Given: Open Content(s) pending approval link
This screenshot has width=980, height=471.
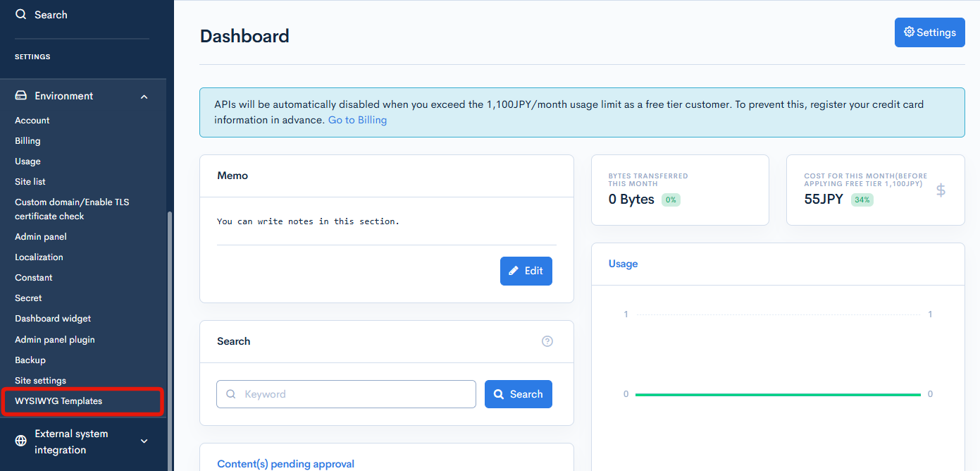Looking at the screenshot, I should (285, 463).
